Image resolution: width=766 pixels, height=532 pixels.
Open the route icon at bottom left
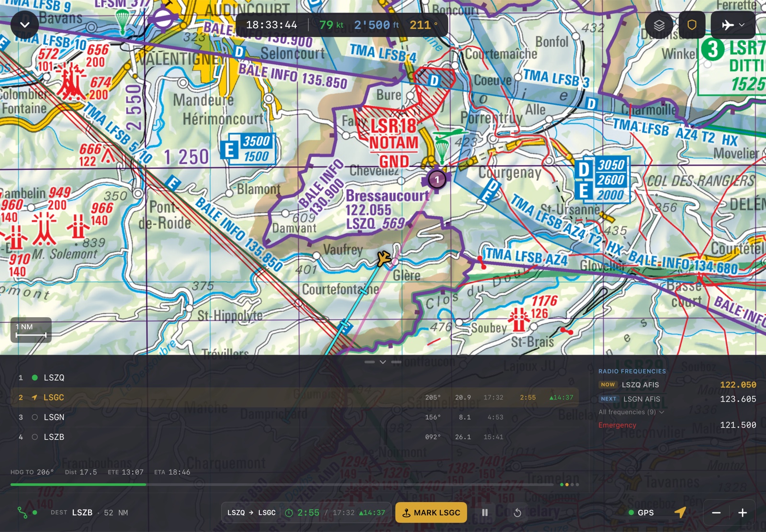23,512
